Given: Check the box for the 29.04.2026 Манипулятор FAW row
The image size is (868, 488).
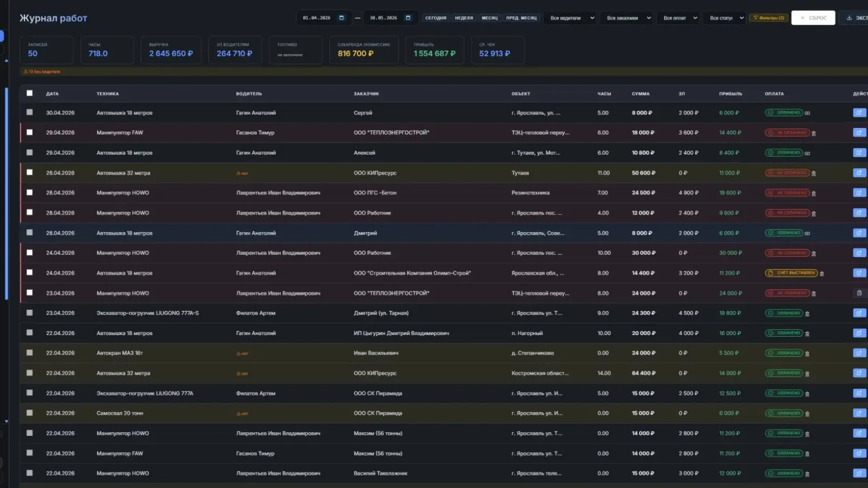Looking at the screenshot, I should [x=30, y=132].
